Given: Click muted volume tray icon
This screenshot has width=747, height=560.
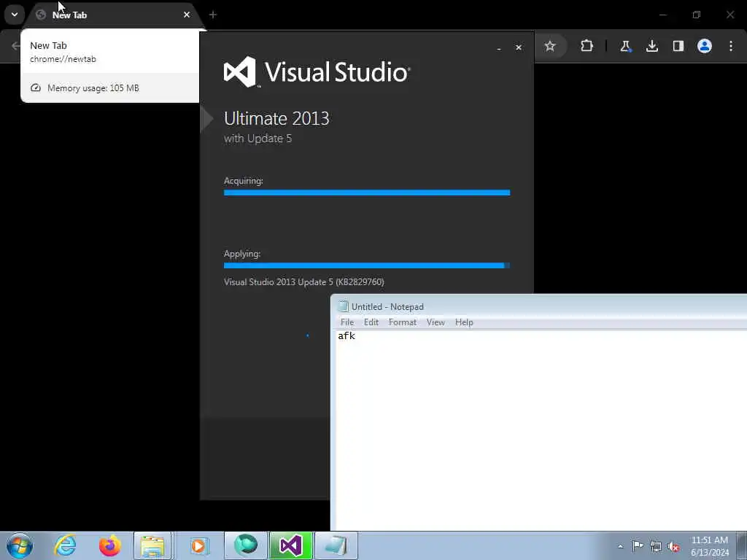Looking at the screenshot, I should click(673, 546).
